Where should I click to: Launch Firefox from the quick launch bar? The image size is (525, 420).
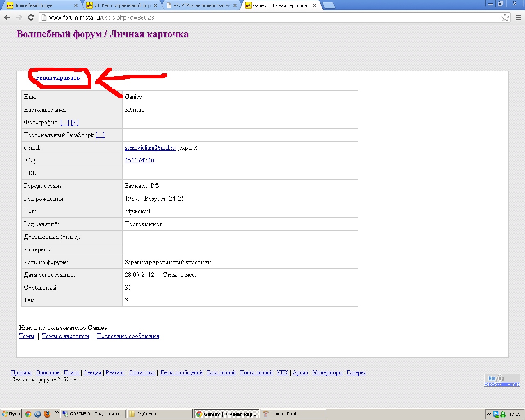47,414
